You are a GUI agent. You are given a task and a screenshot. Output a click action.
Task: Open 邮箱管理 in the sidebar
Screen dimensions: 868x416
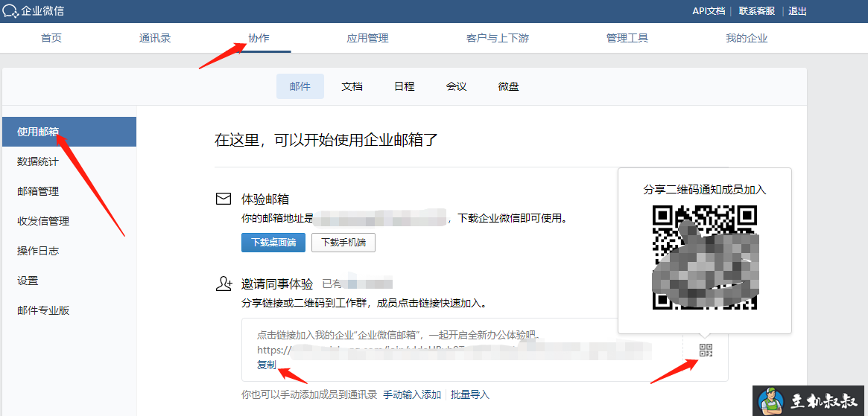click(x=38, y=191)
